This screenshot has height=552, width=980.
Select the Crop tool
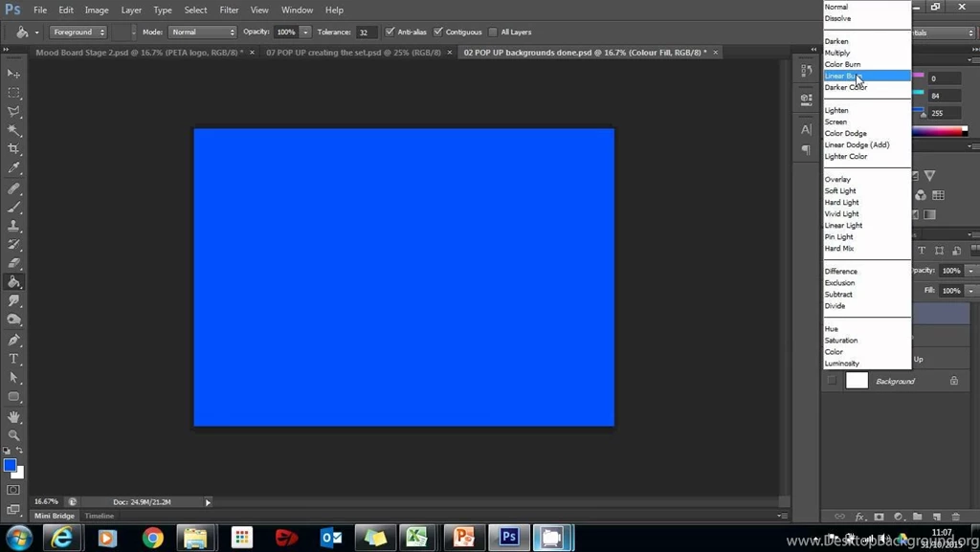coord(13,149)
